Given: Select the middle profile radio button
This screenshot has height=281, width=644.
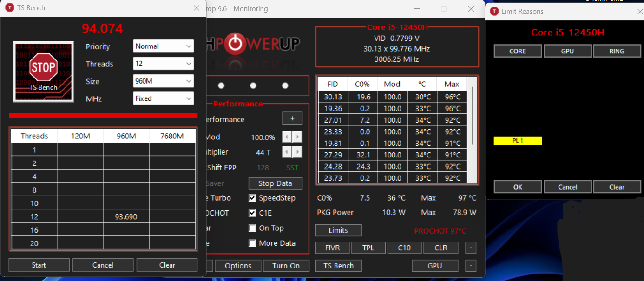Looking at the screenshot, I should click(x=253, y=85).
